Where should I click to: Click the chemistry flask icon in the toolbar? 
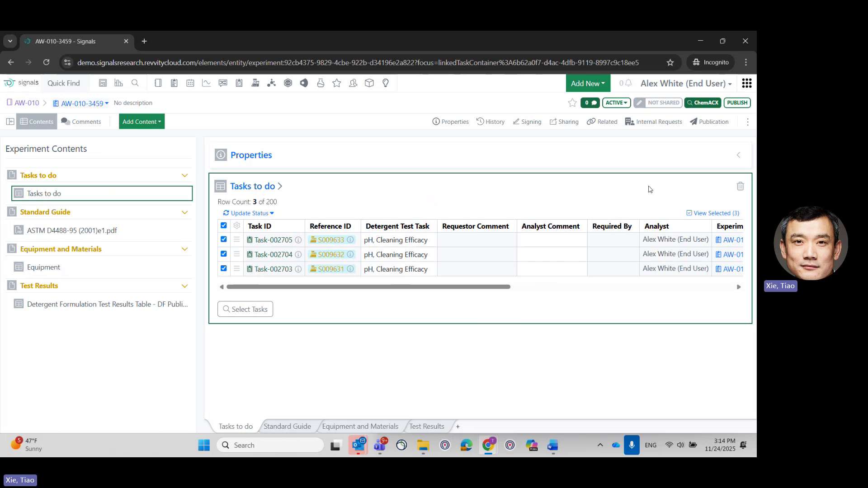[321, 83]
